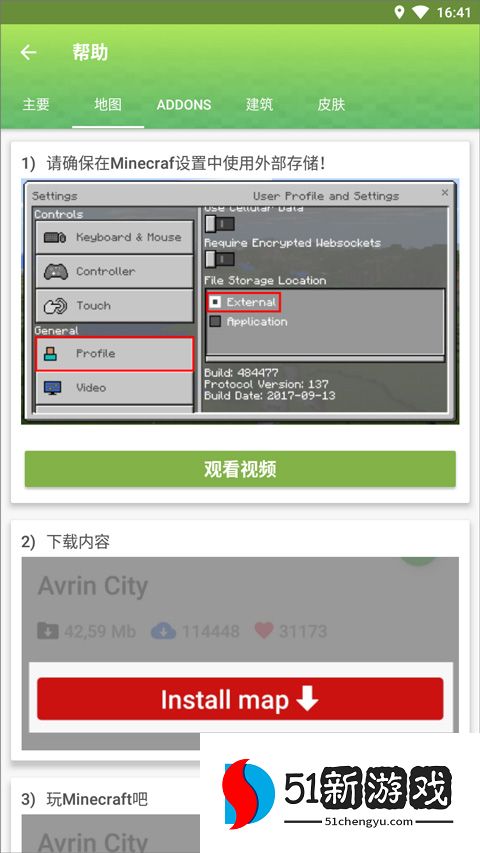The height and width of the screenshot is (853, 480).
Task: Tap the location icon in status bar
Action: point(399,12)
